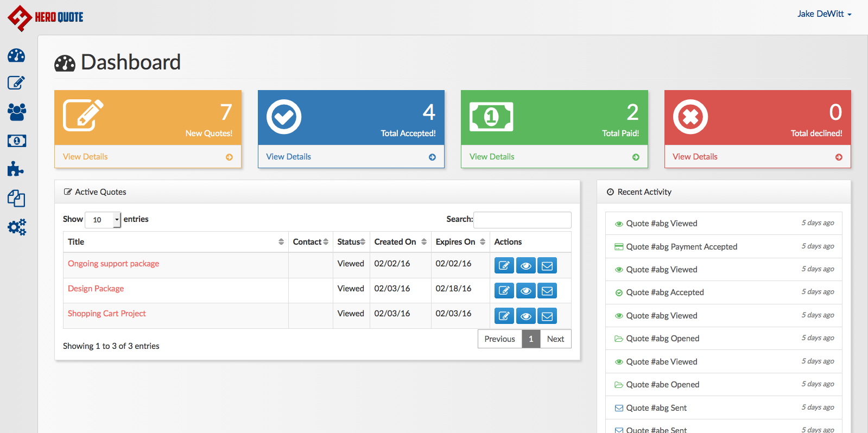
Task: Open the Jake DeWitt user dropdown
Action: [x=824, y=14]
